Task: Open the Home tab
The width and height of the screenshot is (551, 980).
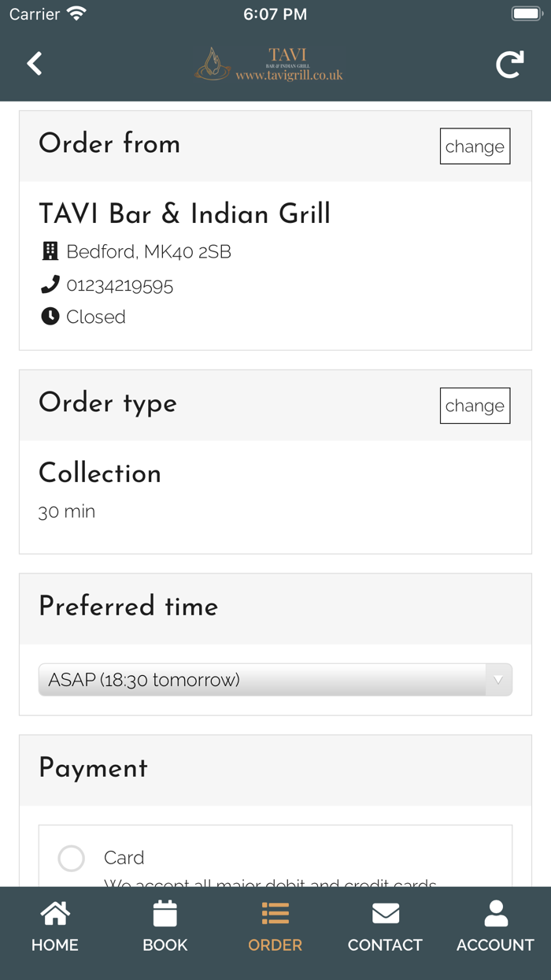Action: tap(55, 927)
